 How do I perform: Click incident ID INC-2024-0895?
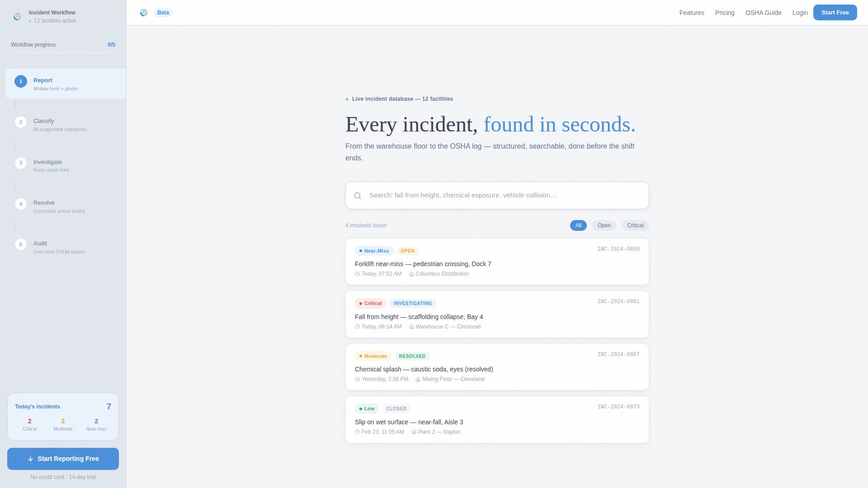[618, 249]
